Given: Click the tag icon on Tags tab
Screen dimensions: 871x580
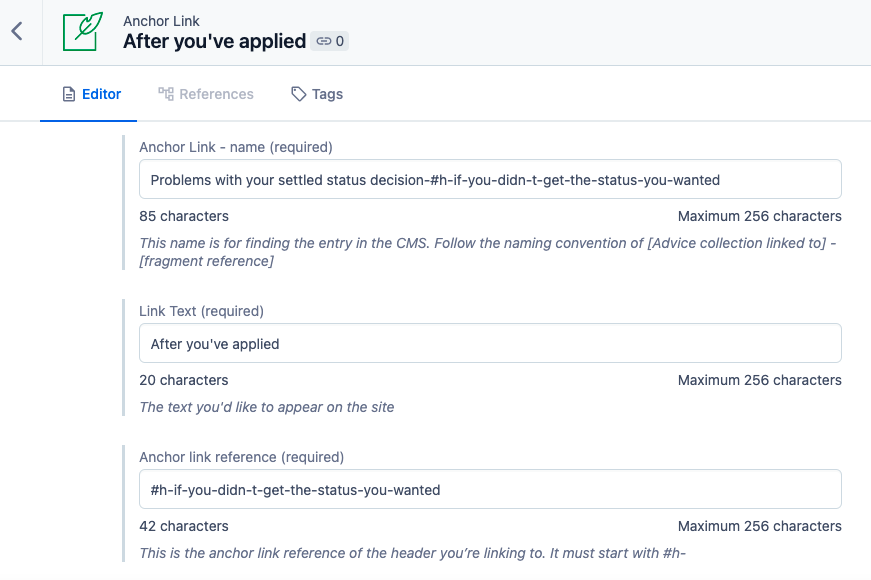Looking at the screenshot, I should point(298,94).
